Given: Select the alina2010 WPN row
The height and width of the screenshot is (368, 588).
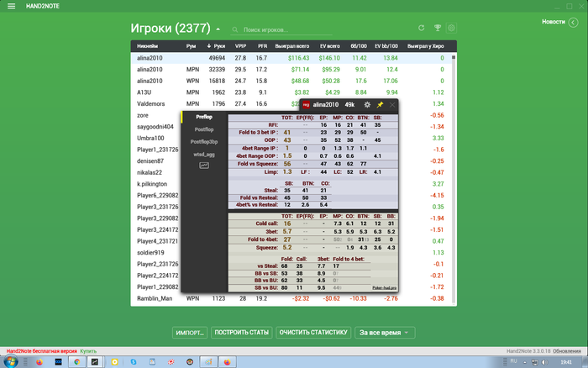Looking at the screenshot, I should coord(291,81).
